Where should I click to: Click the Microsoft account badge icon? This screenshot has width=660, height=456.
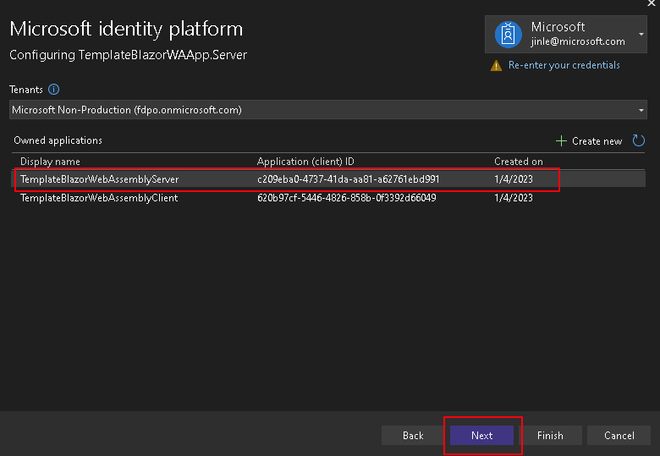click(508, 35)
